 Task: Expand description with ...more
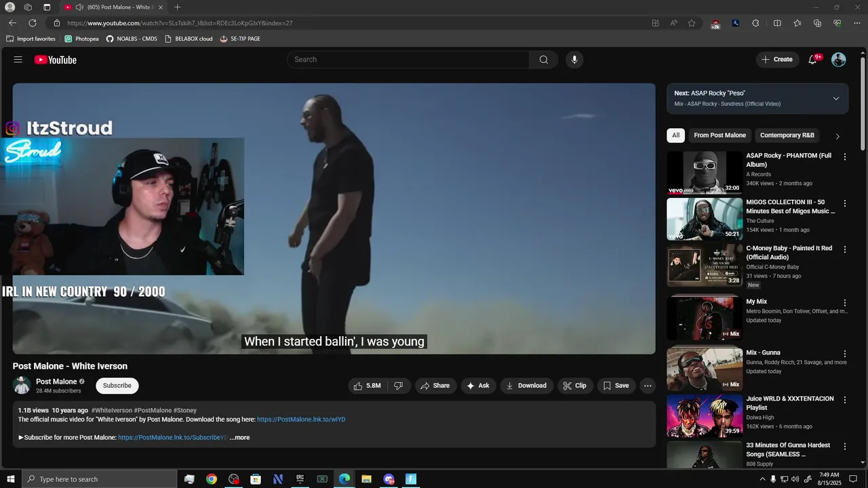(239, 438)
